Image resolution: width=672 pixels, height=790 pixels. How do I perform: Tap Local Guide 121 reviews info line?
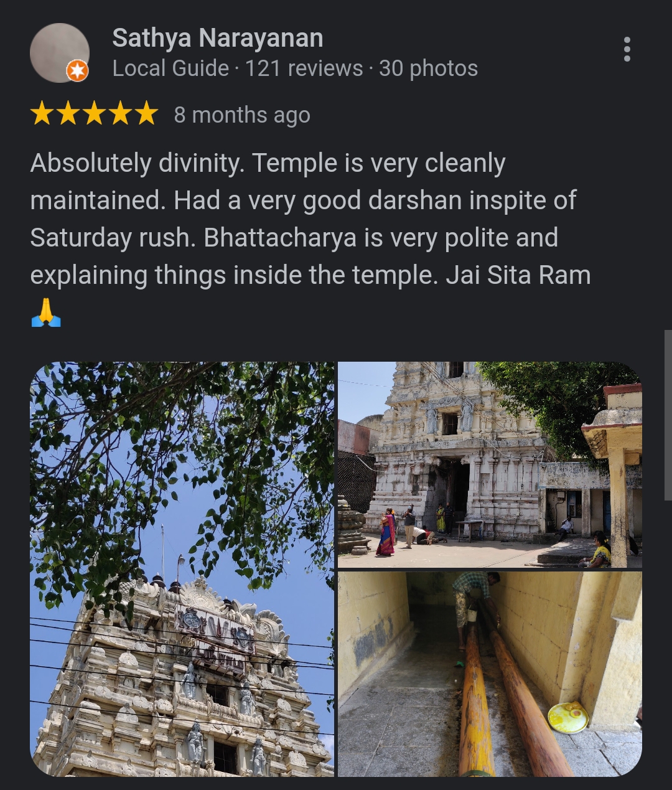[295, 68]
